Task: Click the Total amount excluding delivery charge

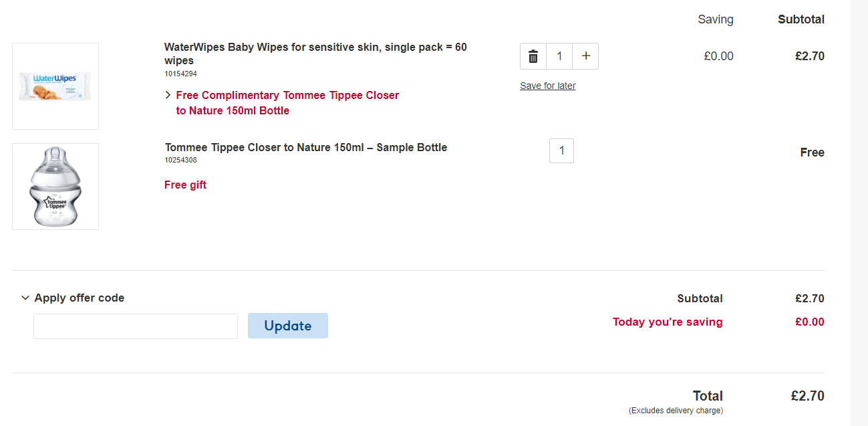Action: click(810, 395)
